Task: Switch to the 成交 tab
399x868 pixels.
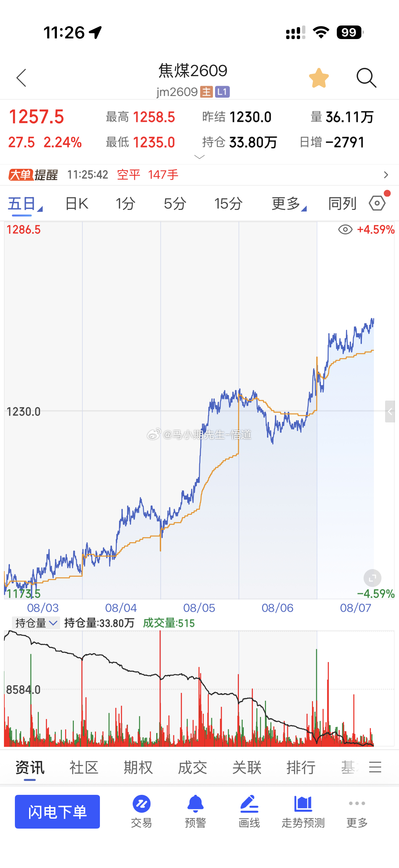Action: [x=192, y=768]
